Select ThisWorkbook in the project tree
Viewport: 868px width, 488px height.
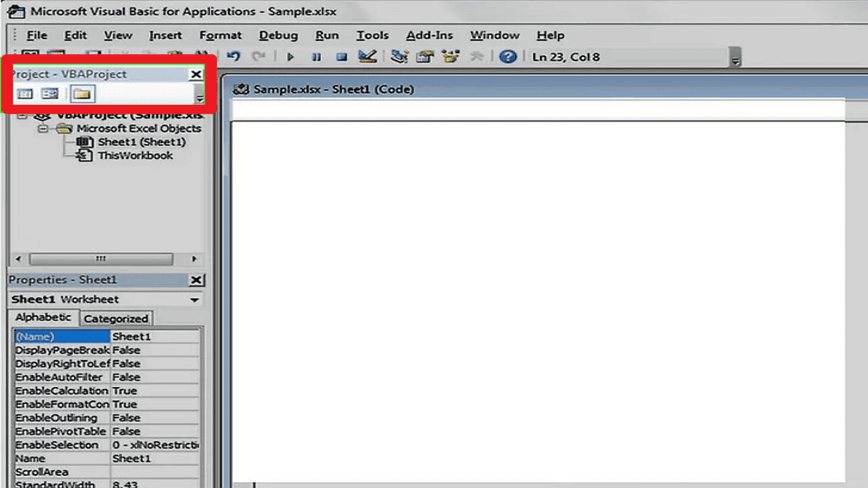135,155
